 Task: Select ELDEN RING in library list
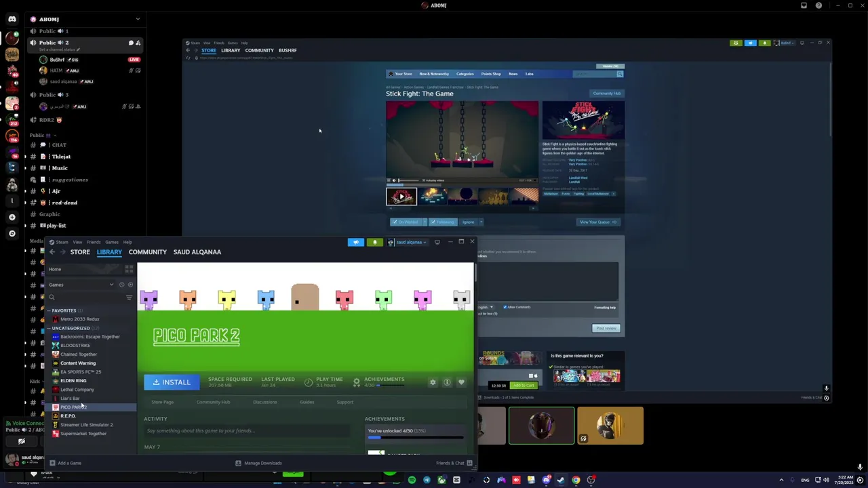coord(73,381)
